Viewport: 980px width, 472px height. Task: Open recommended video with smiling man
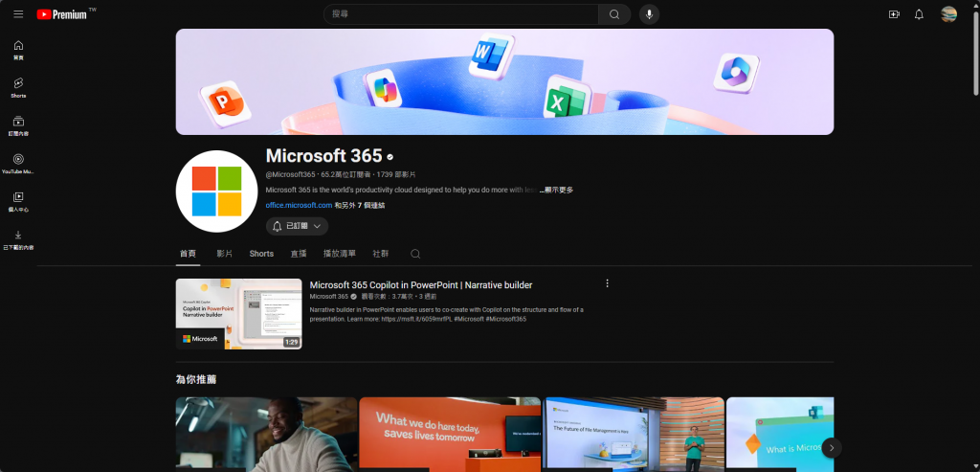(x=266, y=435)
